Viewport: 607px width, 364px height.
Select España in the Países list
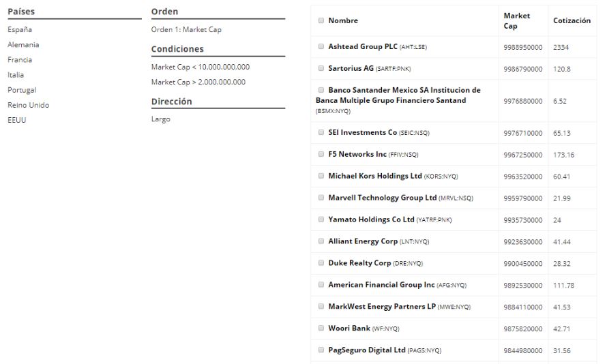pos(20,29)
